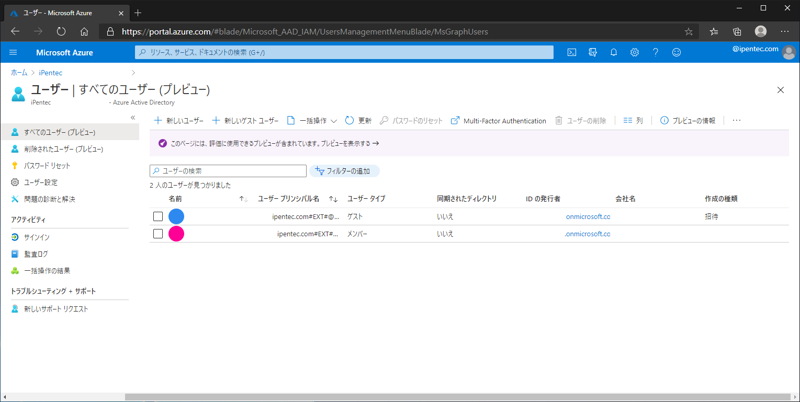Open the browser profile icon
The image size is (800, 402).
761,32
